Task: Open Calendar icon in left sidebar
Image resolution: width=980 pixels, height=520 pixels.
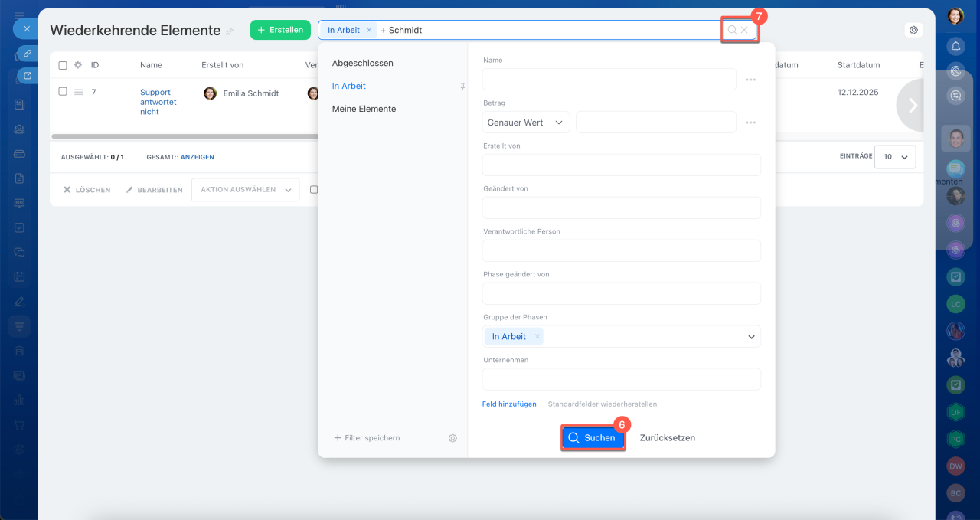Action: pyautogui.click(x=20, y=276)
